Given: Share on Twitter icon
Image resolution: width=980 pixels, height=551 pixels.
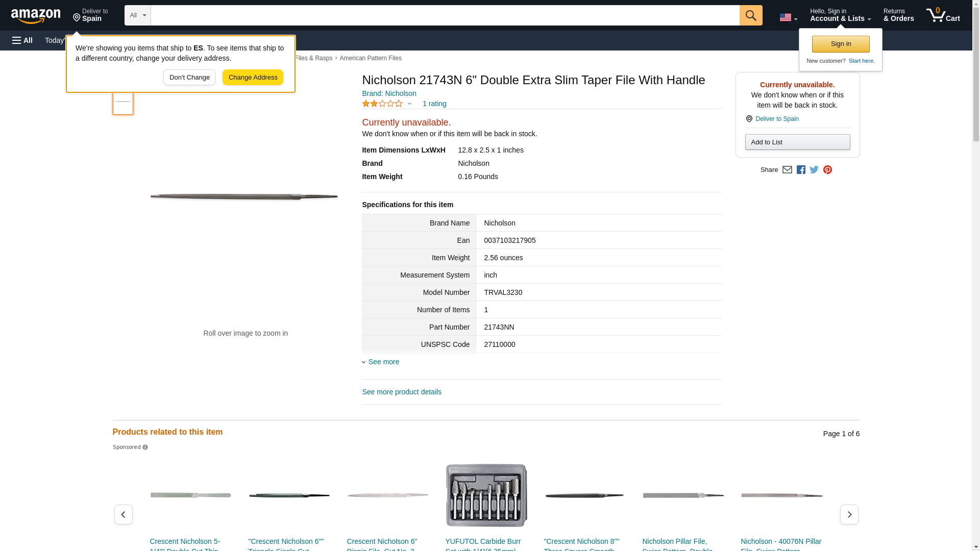Looking at the screenshot, I should click(814, 170).
